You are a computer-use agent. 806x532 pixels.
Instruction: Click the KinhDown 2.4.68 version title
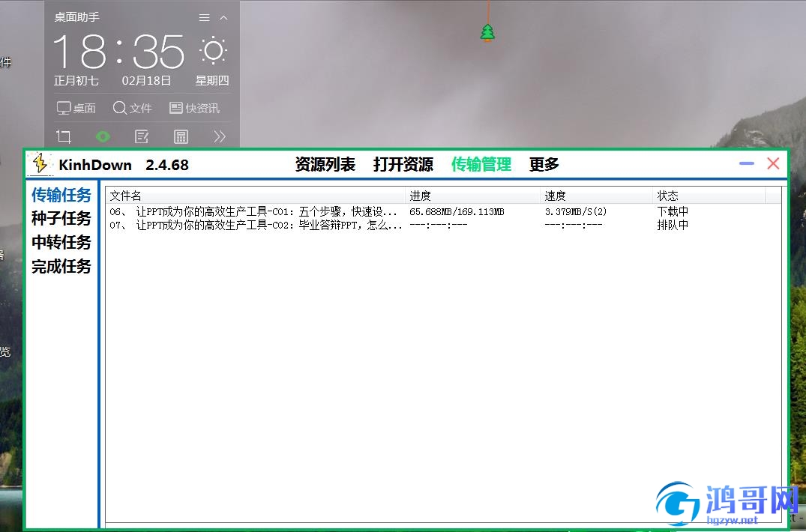[124, 165]
